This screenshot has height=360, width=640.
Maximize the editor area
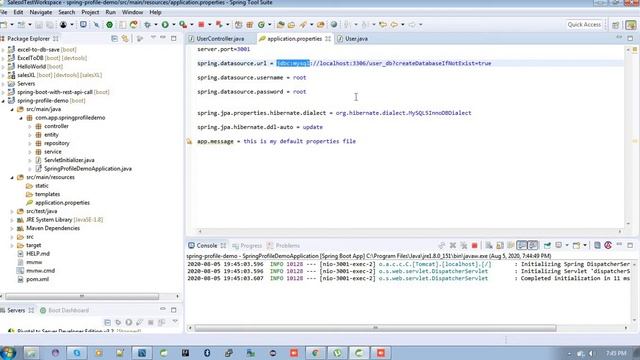point(630,38)
